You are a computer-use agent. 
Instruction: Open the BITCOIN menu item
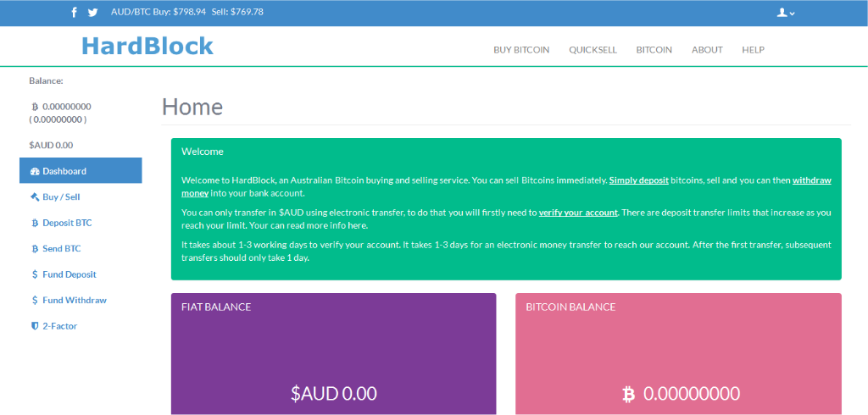coord(654,50)
